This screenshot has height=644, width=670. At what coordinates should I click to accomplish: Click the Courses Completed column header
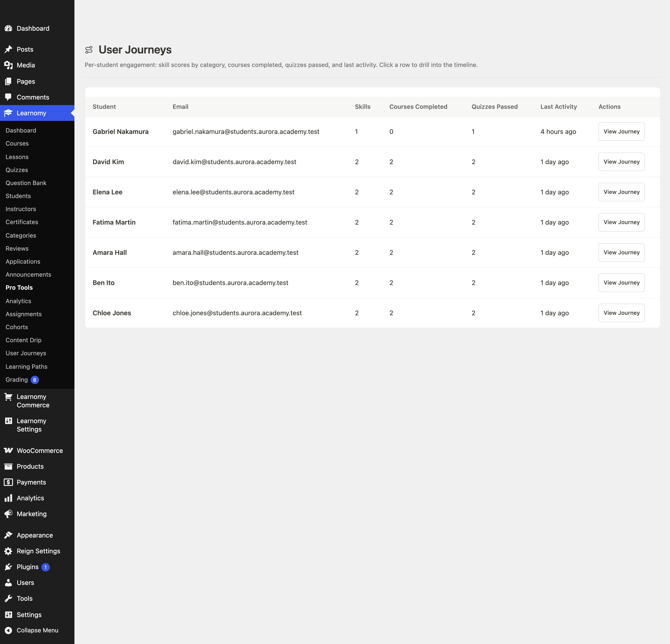pyautogui.click(x=418, y=106)
